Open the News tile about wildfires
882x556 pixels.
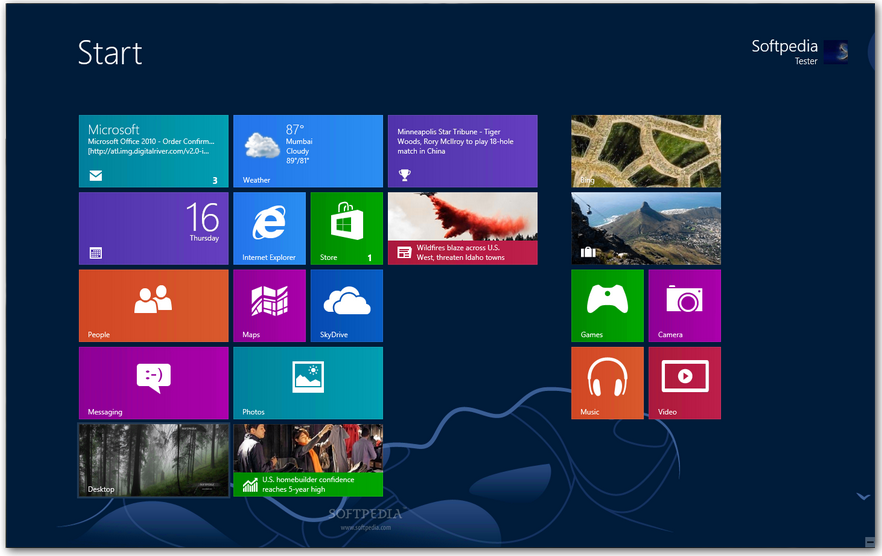pyautogui.click(x=462, y=228)
